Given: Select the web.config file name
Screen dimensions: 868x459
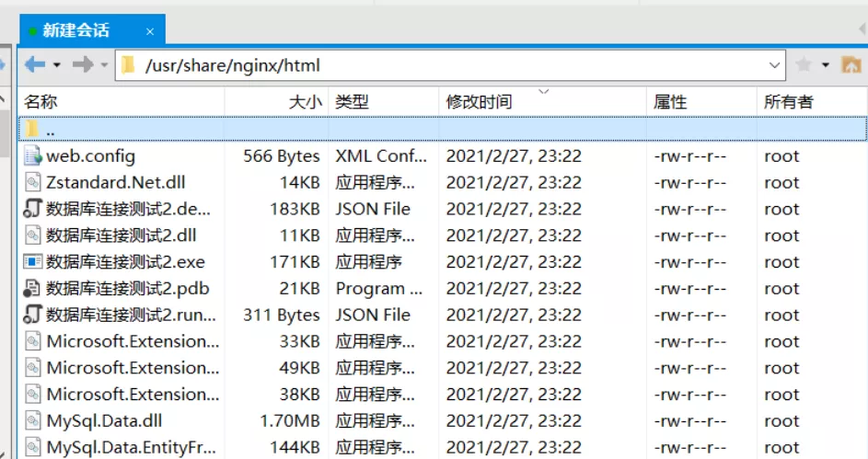Looking at the screenshot, I should [x=91, y=156].
